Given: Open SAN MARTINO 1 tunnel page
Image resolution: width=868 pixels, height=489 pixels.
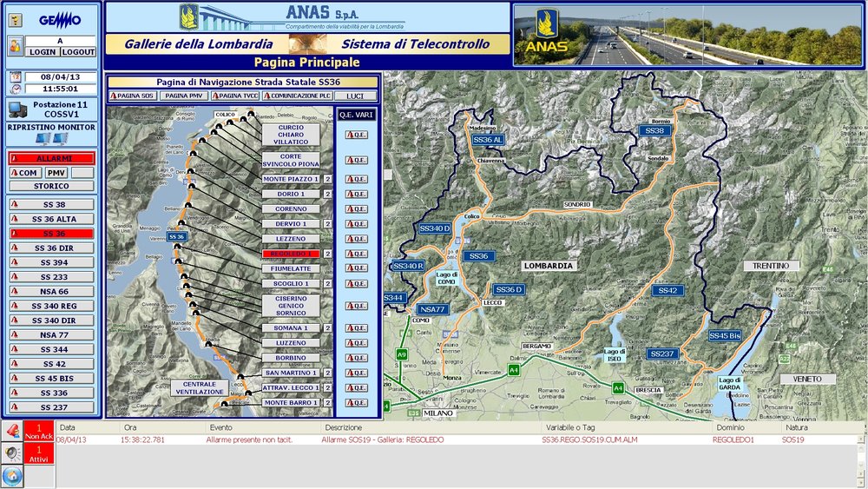Looking at the screenshot, I should point(291,373).
